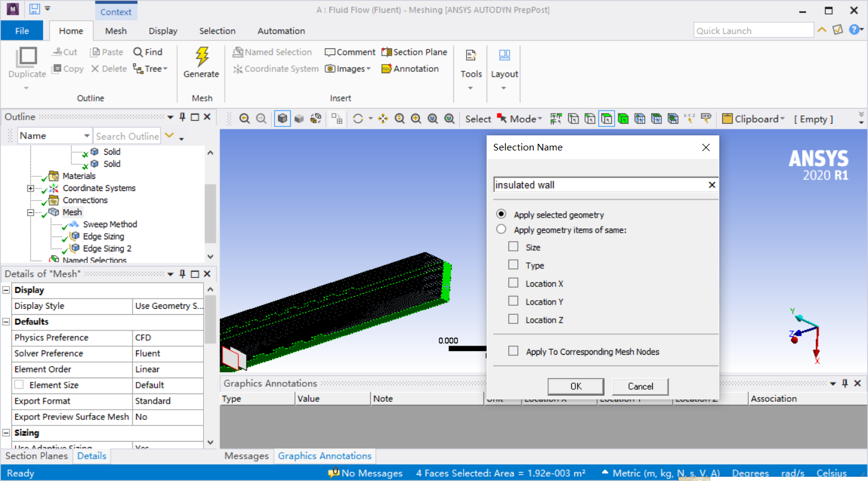This screenshot has height=481, width=868.
Task: Click the wireframe display icon
Action: 316,119
